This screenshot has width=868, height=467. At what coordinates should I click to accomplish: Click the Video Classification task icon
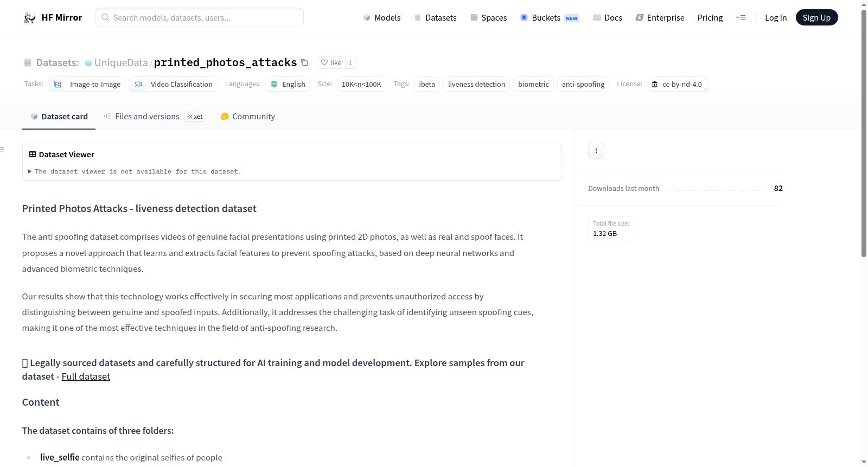coord(138,84)
